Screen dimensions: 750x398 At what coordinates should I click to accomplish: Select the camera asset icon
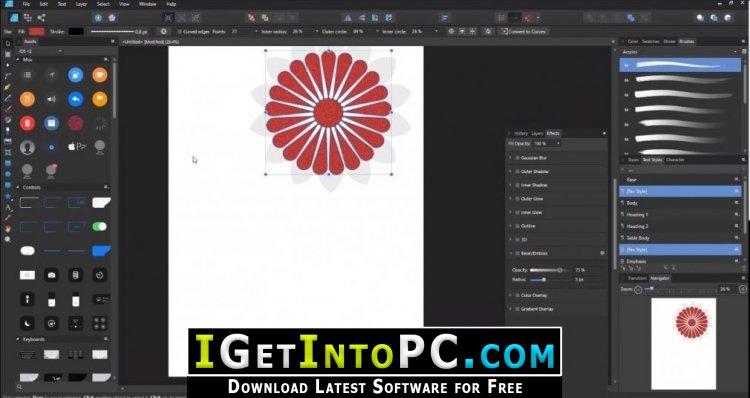pyautogui.click(x=51, y=275)
